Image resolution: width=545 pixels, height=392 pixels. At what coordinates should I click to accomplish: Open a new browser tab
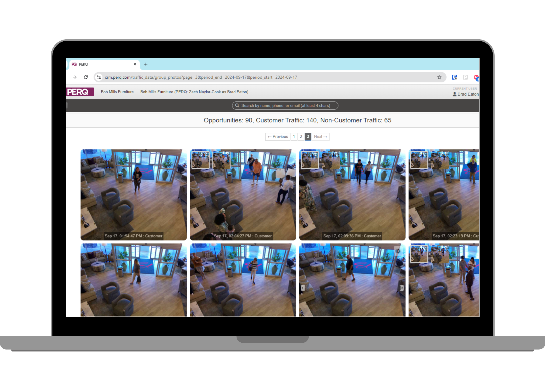(146, 64)
